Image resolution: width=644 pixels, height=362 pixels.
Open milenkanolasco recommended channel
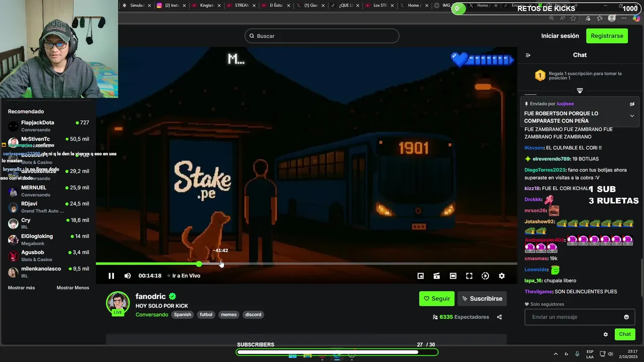(48, 272)
